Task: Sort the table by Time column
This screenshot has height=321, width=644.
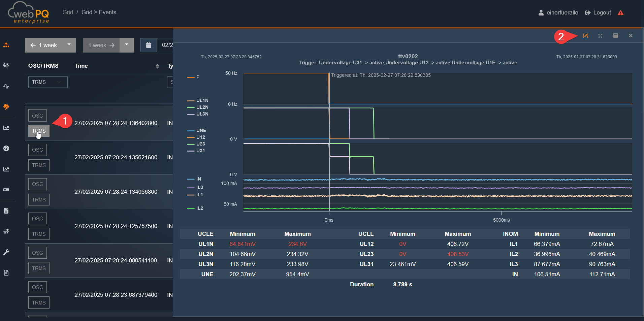Action: 157,66
